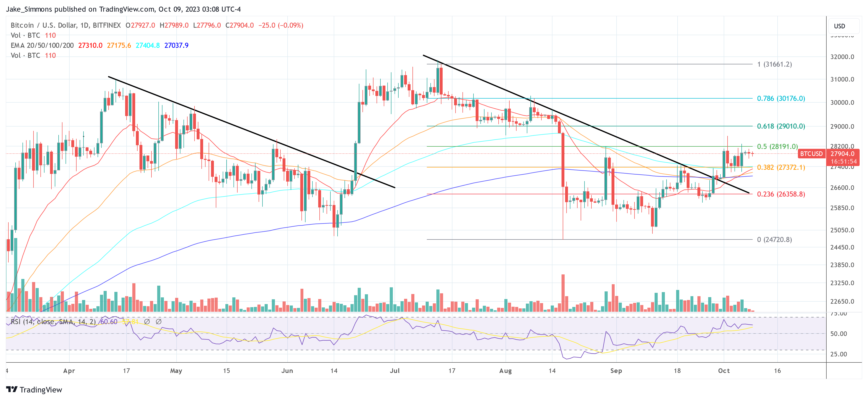Click the 32000.0 price axis label
This screenshot has width=868, height=400.
coord(842,57)
